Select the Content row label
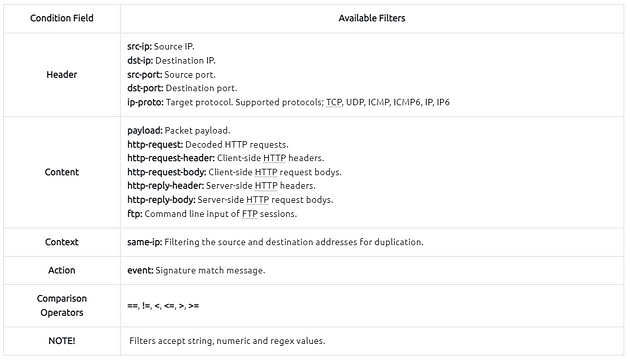Viewport: 630px width, 360px height. point(61,172)
